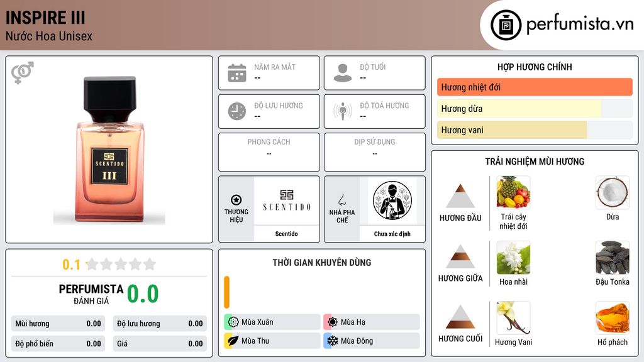Click the Hương cuối pyramid icon
The height and width of the screenshot is (362, 644).
pyautogui.click(x=460, y=317)
